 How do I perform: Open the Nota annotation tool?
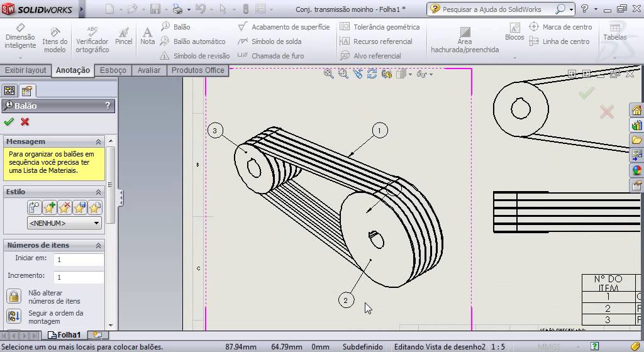tap(147, 36)
